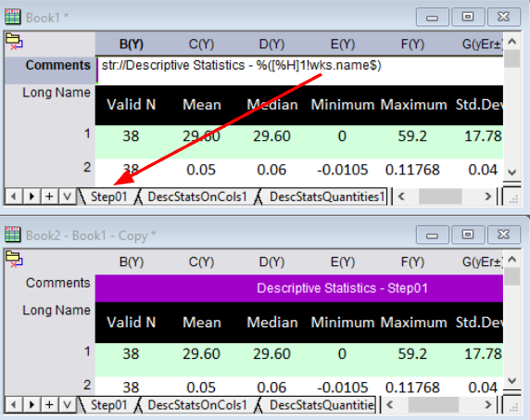Screen dimensions: 530x420
Task: Click -0.0105 minimum cell in Book1
Action: click(343, 172)
